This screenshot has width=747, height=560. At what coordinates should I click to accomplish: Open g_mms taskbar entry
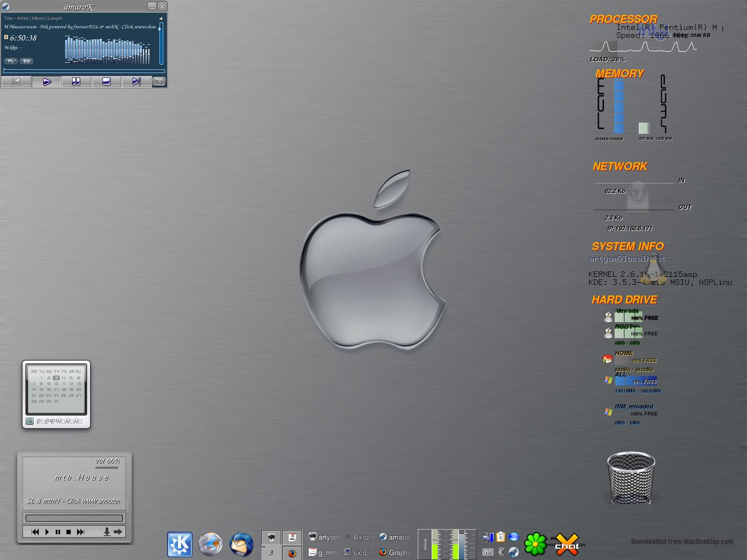coord(324,553)
